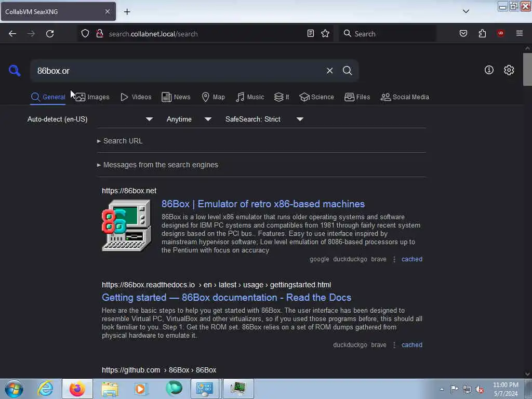Open the list all tabs chevron
The height and width of the screenshot is (399, 532).
pos(466,11)
